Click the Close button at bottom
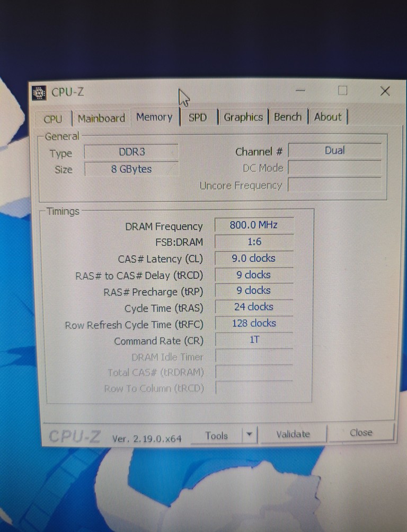This screenshot has width=407, height=532. point(361,432)
